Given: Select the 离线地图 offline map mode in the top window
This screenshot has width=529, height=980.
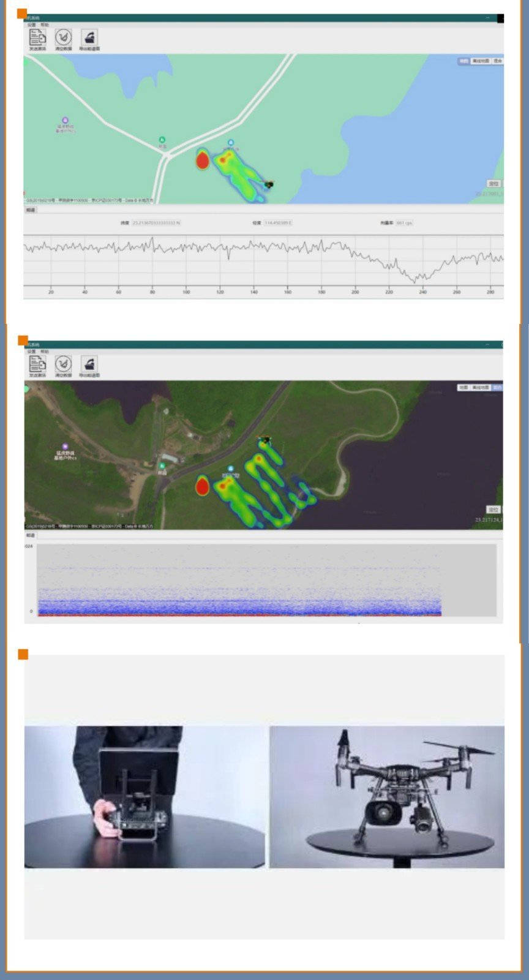Looking at the screenshot, I should click(x=481, y=61).
